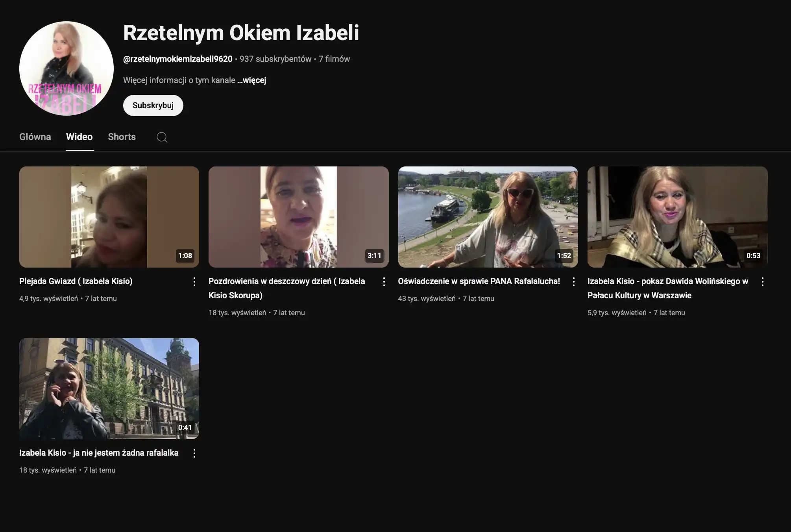Open options for Pozdrowienia w deszczowy dzień video
The height and width of the screenshot is (532, 791).
(x=384, y=281)
